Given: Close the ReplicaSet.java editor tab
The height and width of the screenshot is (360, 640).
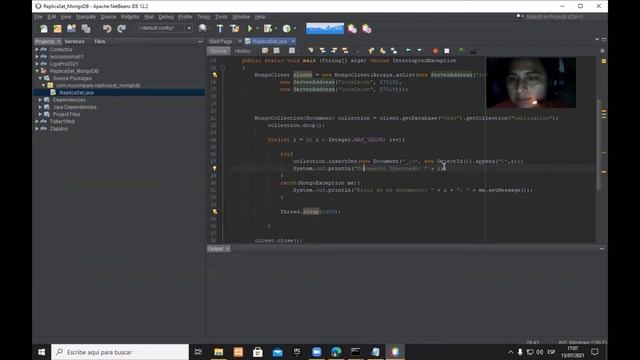Looking at the screenshot, I should point(293,42).
